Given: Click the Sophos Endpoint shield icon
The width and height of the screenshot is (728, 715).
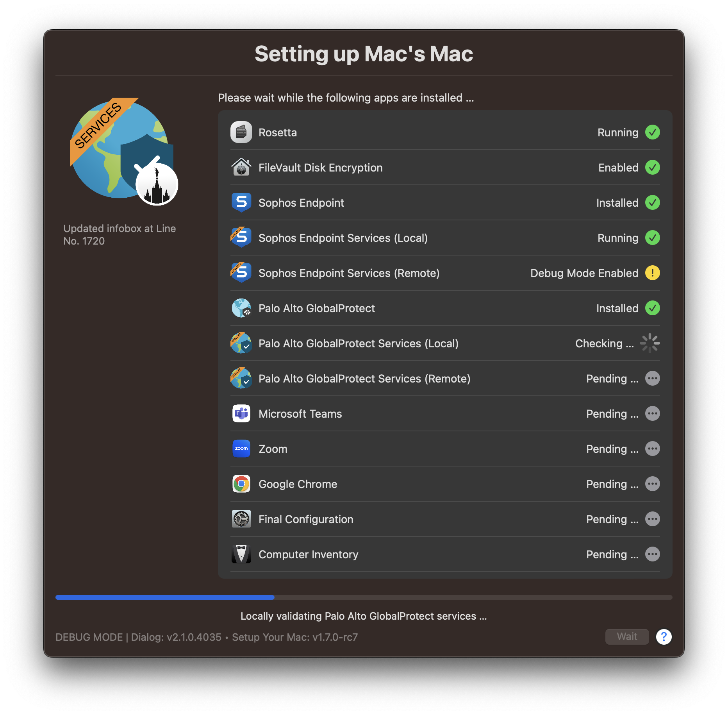Looking at the screenshot, I should [241, 202].
